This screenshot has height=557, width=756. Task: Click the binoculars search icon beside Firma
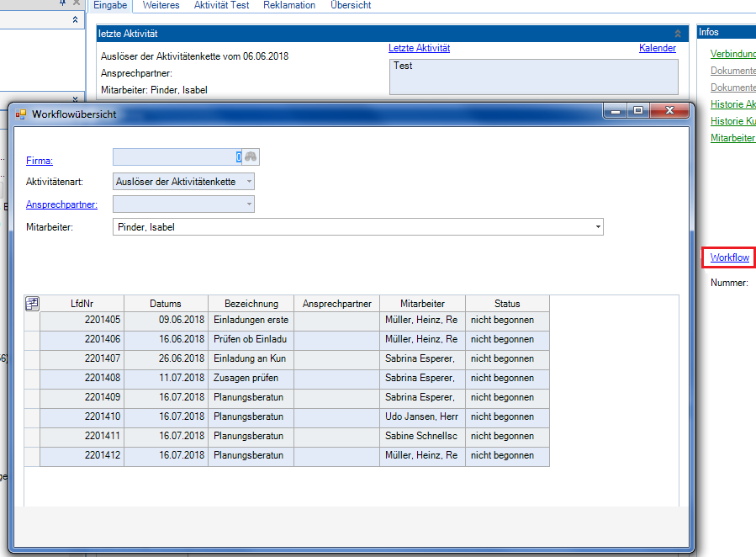click(x=251, y=157)
